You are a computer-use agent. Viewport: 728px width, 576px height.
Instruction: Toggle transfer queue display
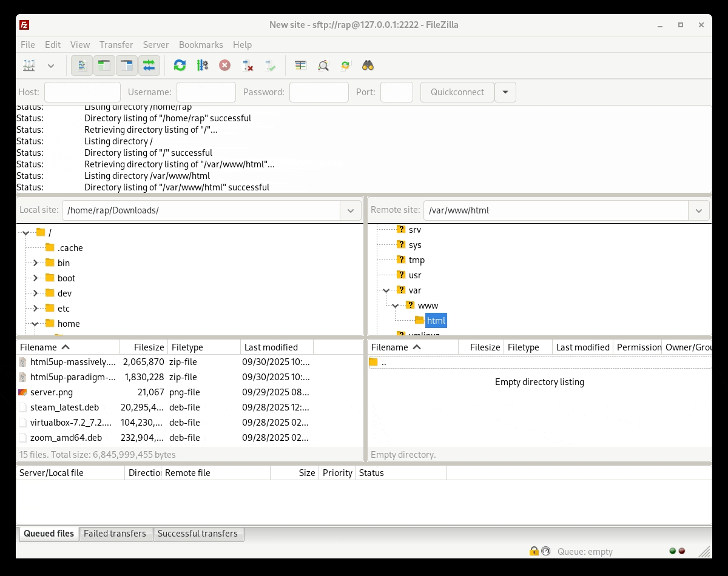(x=149, y=65)
